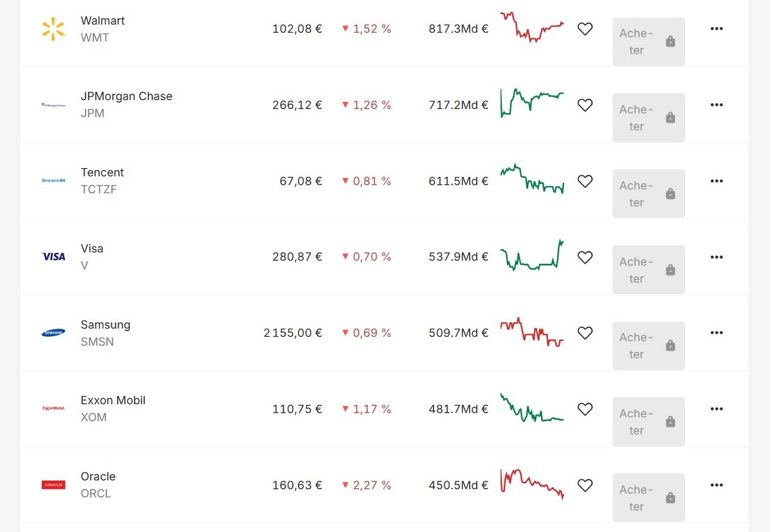The height and width of the screenshot is (532, 770).
Task: Click the Tencent logo icon
Action: pyautogui.click(x=53, y=181)
